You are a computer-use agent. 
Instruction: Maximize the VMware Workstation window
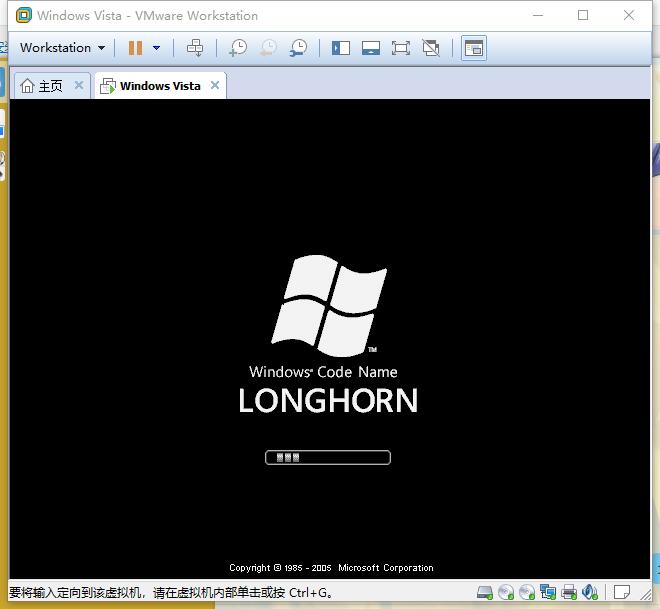click(x=583, y=15)
